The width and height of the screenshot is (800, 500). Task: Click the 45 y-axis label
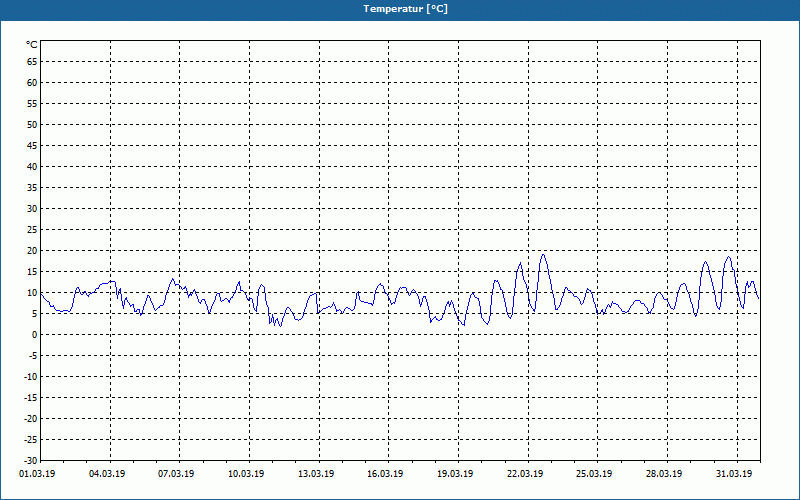pos(32,145)
